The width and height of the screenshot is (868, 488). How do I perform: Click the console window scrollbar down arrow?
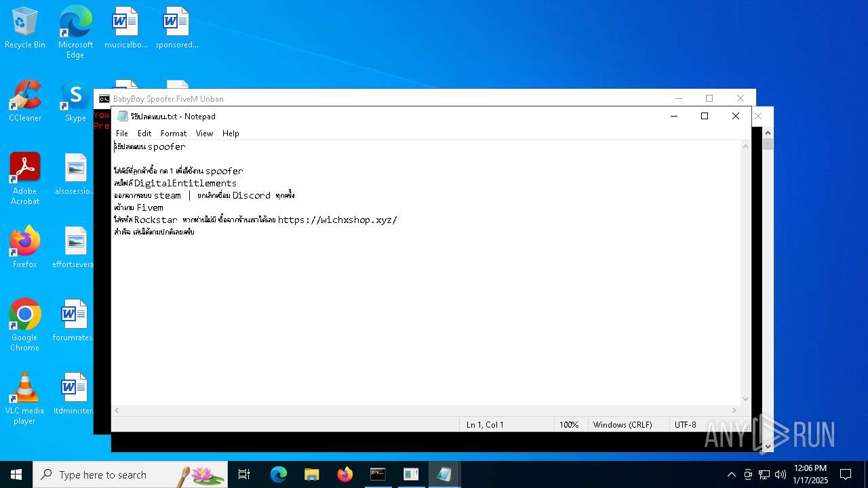tap(768, 447)
